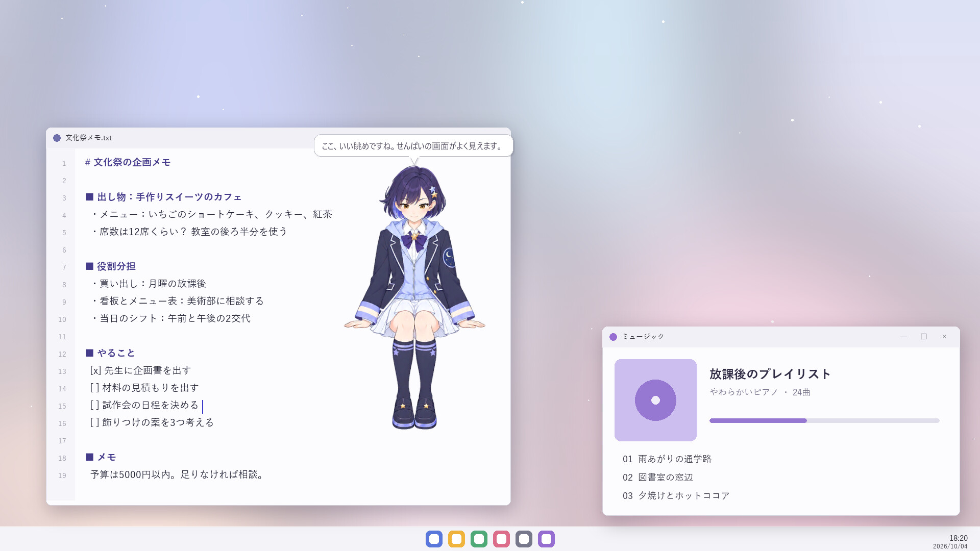Place cursor in the メニュー line
This screenshot has width=980, height=551.
211,214
